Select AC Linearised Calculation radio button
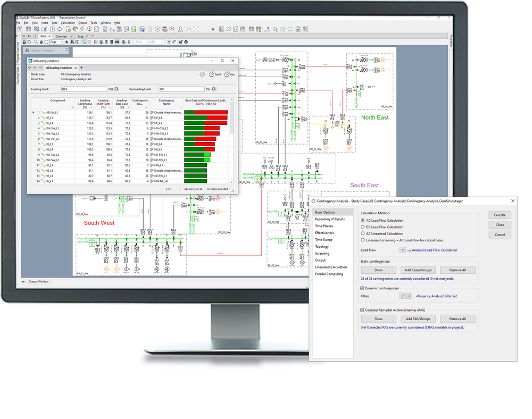The height and width of the screenshot is (419, 532). pyautogui.click(x=363, y=233)
